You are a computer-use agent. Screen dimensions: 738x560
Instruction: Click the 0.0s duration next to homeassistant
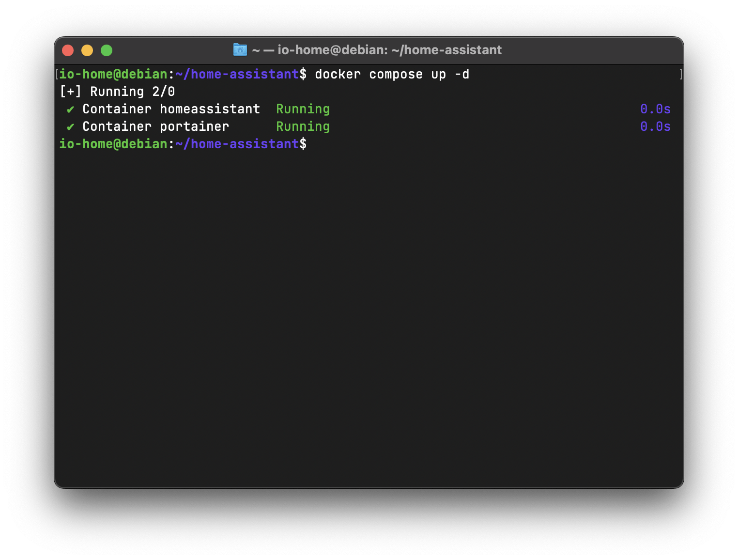(x=655, y=109)
